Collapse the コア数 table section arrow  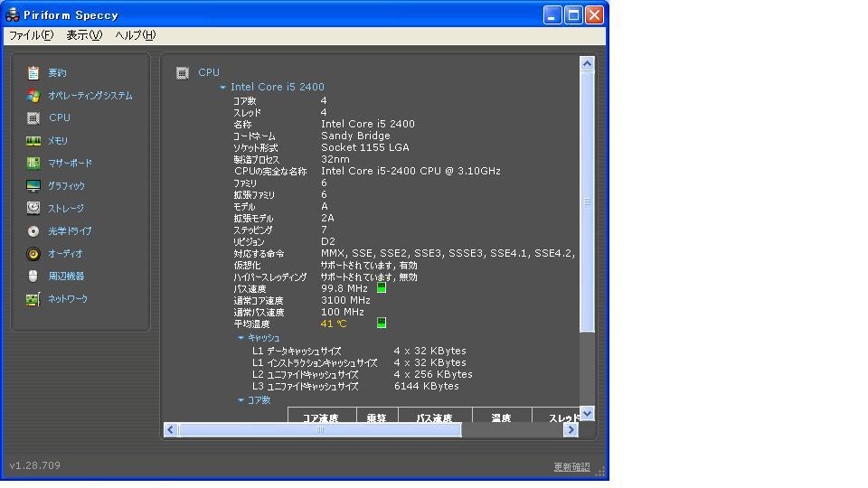(x=241, y=400)
